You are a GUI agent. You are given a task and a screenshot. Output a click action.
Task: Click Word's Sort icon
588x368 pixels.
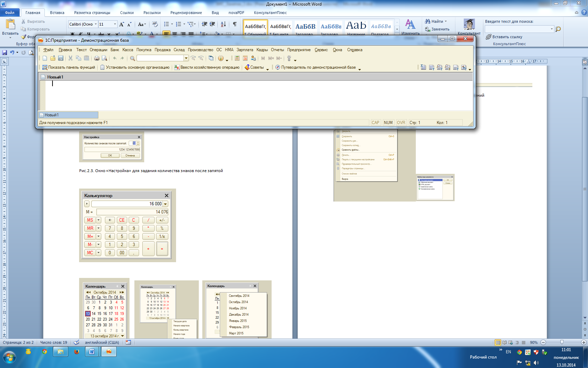[223, 24]
